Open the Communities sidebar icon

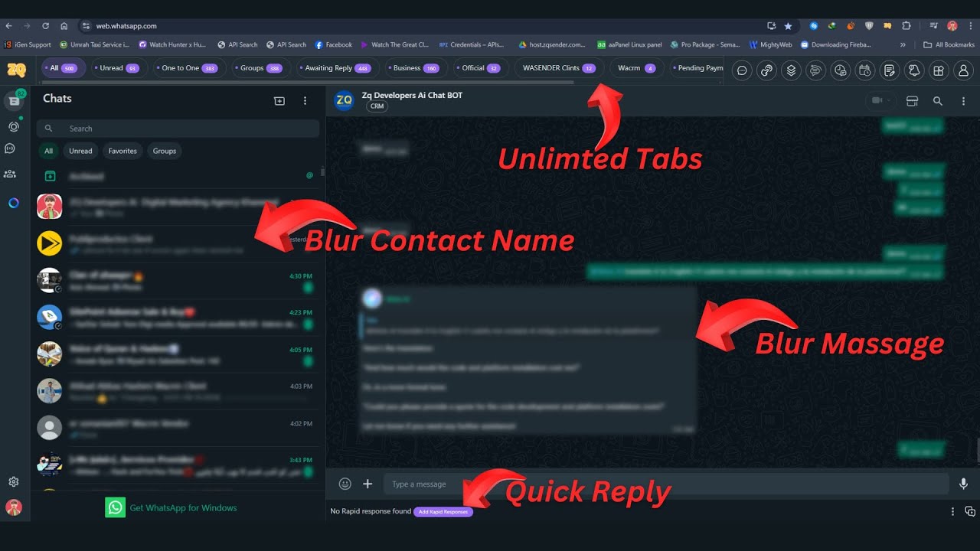(x=10, y=174)
